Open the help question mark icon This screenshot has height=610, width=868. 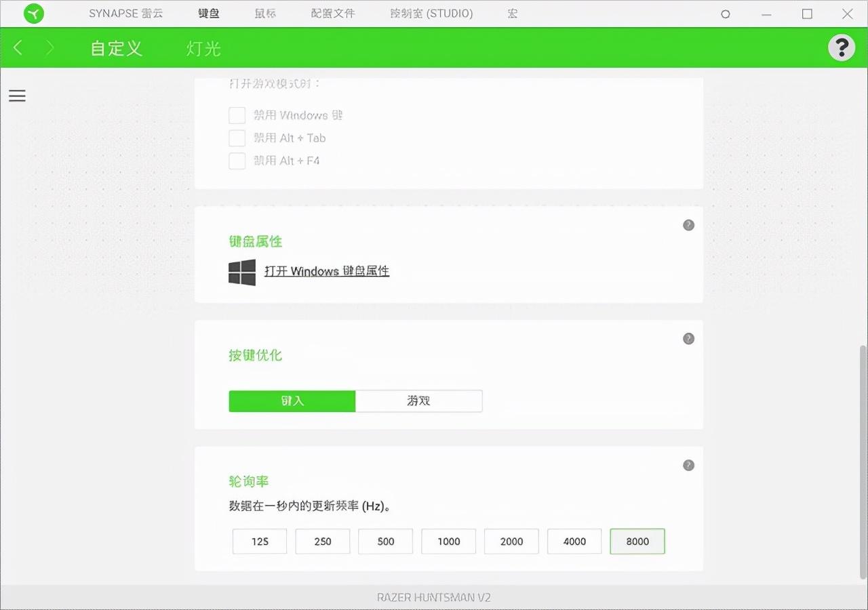click(x=842, y=47)
